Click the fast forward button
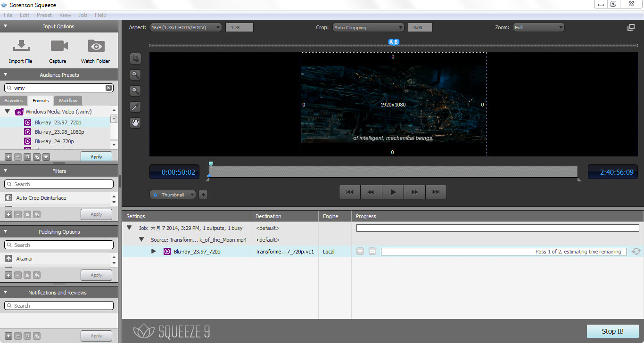Image resolution: width=644 pixels, height=343 pixels. pos(414,192)
